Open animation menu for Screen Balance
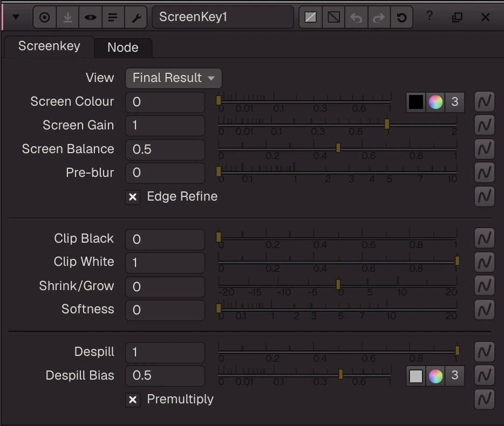Image resolution: width=504 pixels, height=426 pixels. pyautogui.click(x=485, y=149)
